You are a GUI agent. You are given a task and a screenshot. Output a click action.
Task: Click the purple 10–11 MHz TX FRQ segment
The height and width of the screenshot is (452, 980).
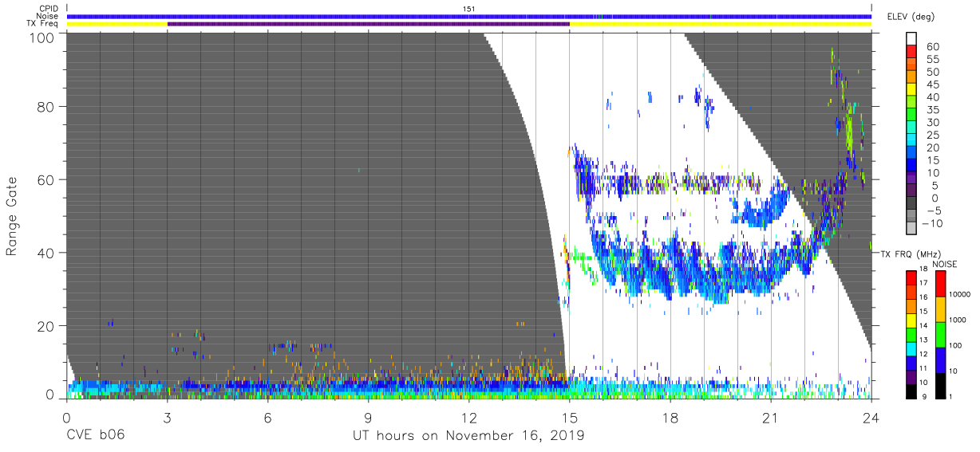click(911, 376)
